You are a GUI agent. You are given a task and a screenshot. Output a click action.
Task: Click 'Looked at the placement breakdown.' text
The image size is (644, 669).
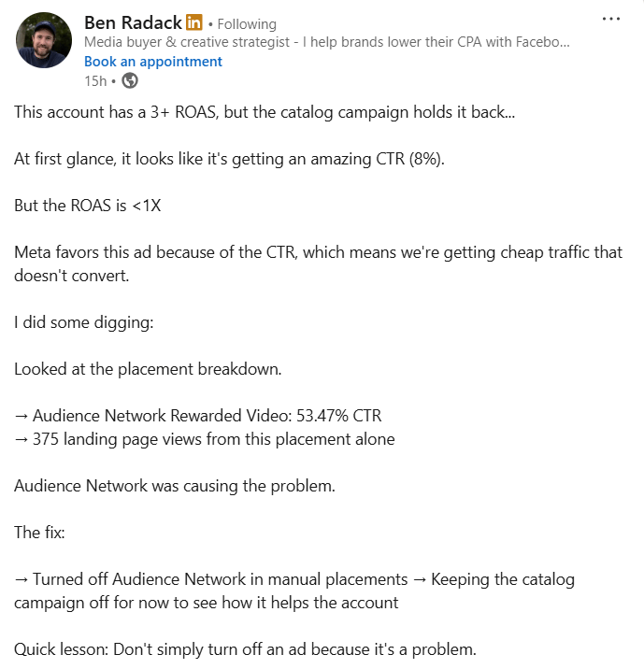pos(148,369)
